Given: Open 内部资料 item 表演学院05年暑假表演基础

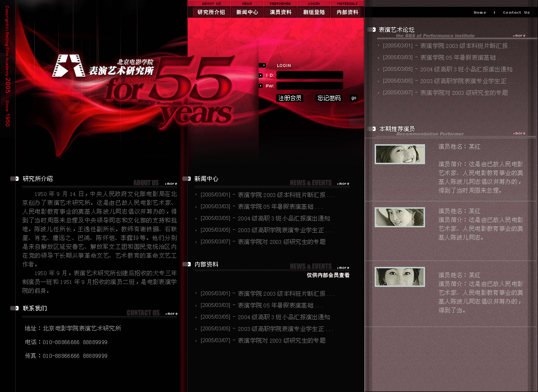Looking at the screenshot, I should (x=262, y=305).
